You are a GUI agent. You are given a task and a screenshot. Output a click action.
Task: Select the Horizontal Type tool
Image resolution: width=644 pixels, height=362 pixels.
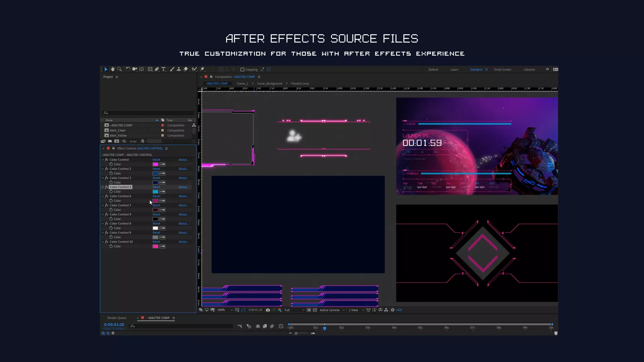coord(164,69)
